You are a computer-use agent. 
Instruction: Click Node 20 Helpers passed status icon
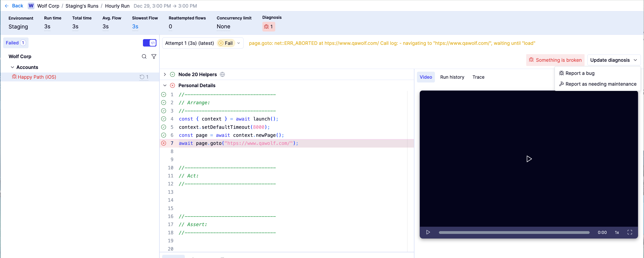tap(173, 74)
